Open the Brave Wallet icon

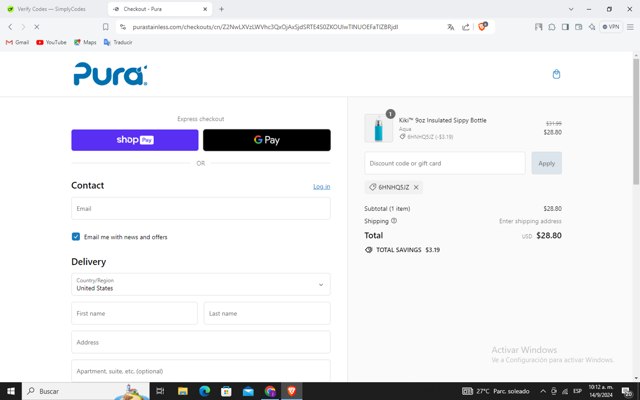(x=578, y=27)
